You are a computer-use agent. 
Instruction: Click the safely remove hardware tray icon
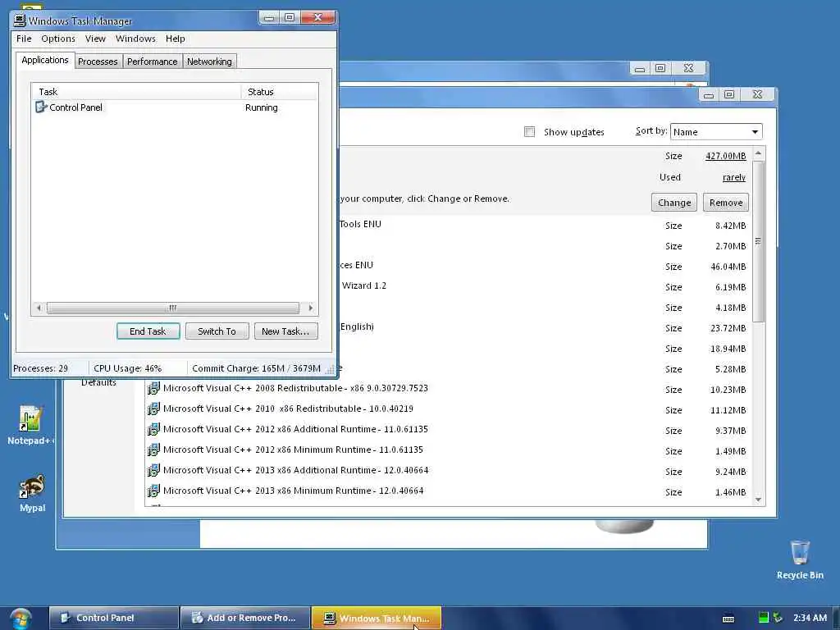[x=777, y=618]
